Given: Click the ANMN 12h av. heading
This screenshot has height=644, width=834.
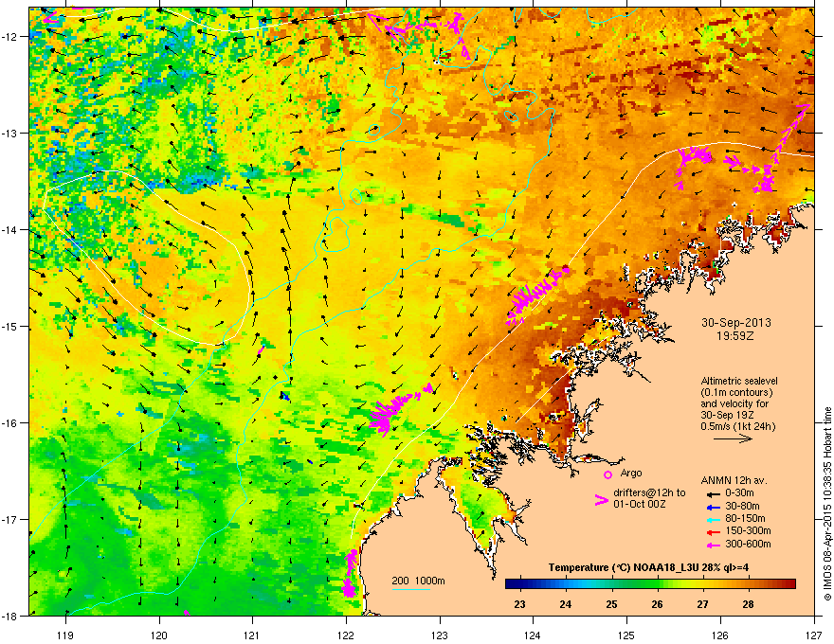Looking at the screenshot, I should [x=734, y=481].
